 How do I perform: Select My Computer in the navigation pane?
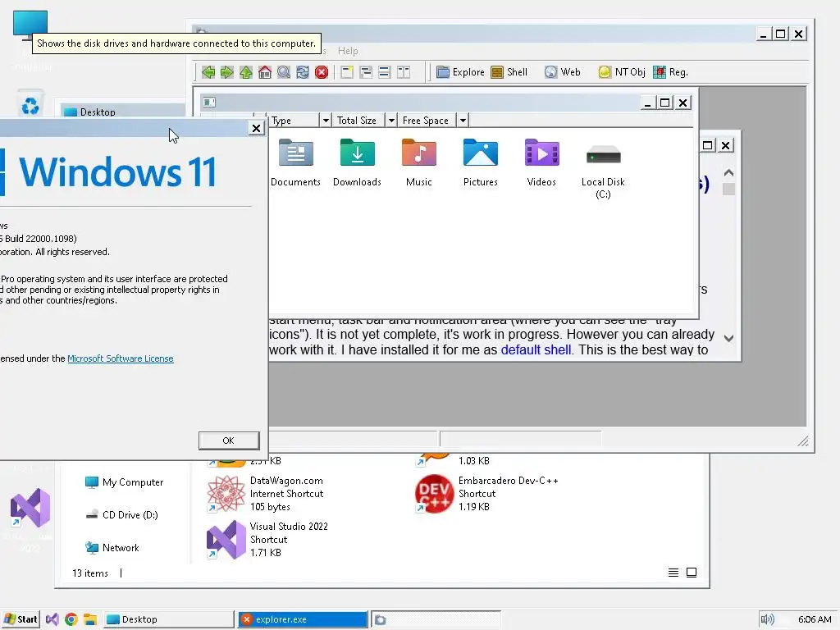(x=125, y=482)
